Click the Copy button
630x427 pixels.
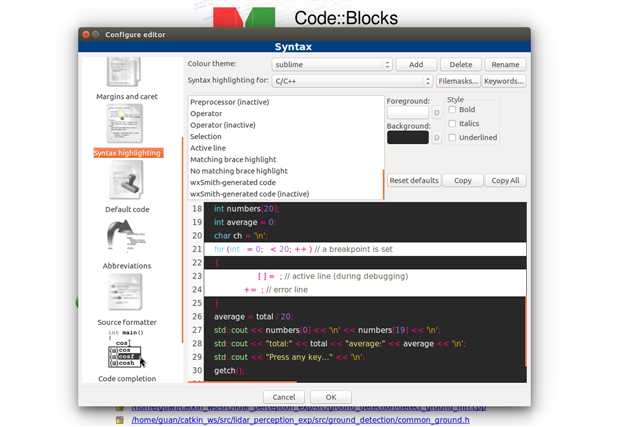[x=463, y=180]
